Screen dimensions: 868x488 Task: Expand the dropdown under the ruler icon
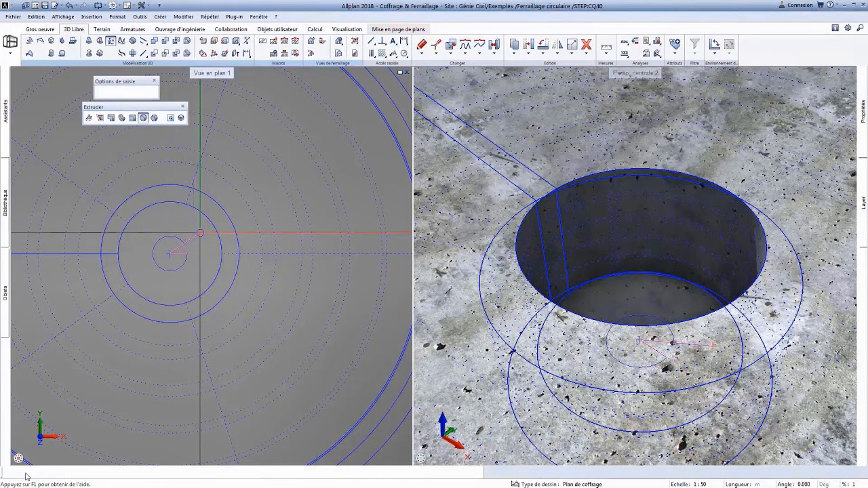pyautogui.click(x=606, y=54)
